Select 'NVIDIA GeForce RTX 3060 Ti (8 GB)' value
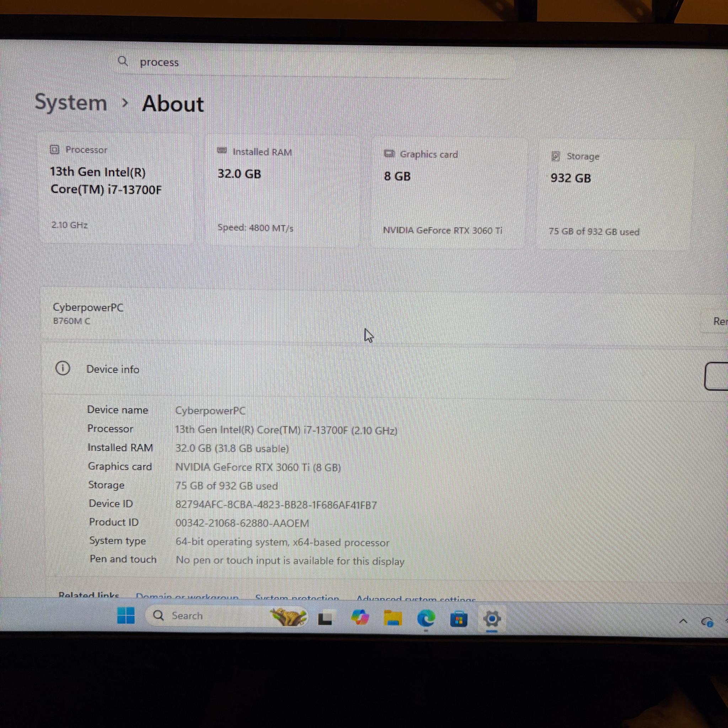This screenshot has height=728, width=728. coord(258,467)
